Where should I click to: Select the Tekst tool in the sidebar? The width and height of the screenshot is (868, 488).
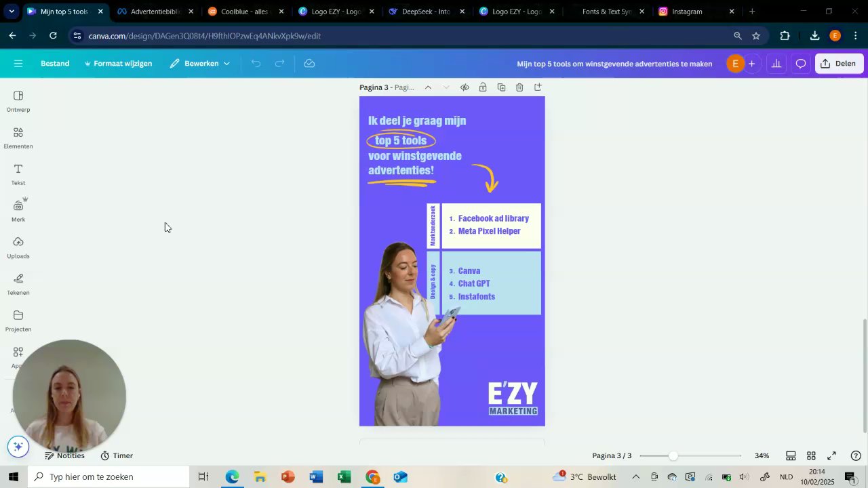click(18, 174)
